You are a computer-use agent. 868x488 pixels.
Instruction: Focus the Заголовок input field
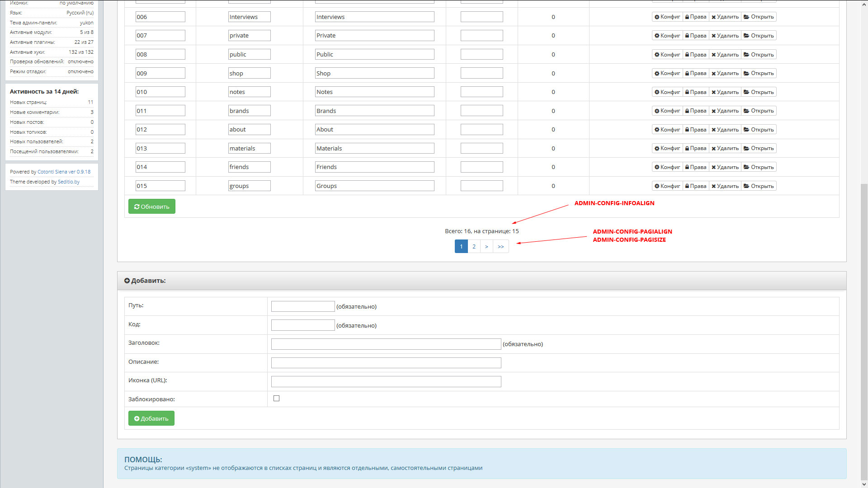pos(386,344)
